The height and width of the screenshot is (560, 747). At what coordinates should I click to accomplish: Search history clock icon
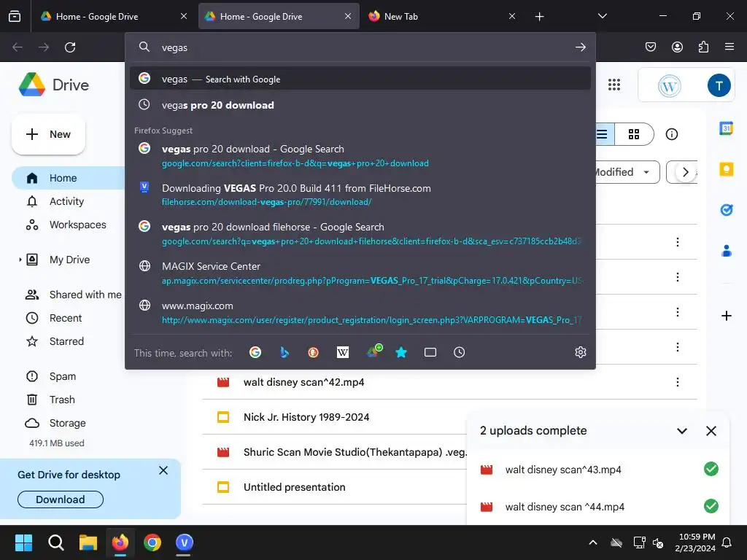(x=460, y=352)
